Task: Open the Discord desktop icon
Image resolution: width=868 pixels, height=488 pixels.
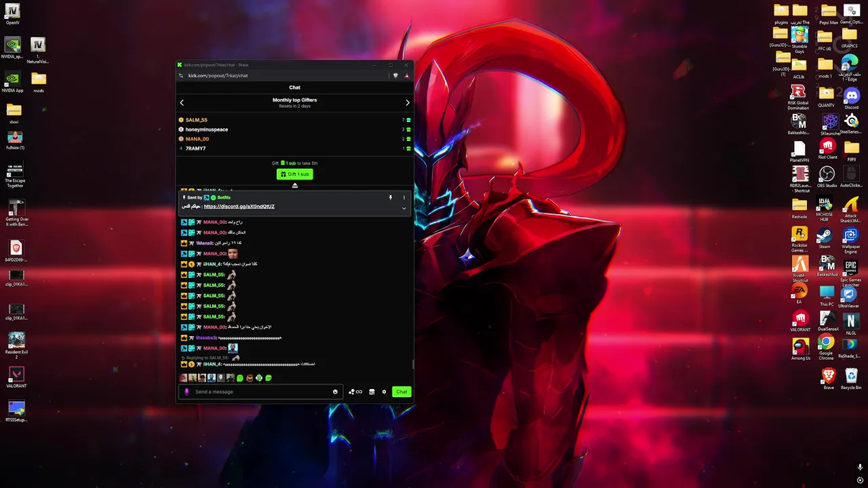Action: [851, 99]
